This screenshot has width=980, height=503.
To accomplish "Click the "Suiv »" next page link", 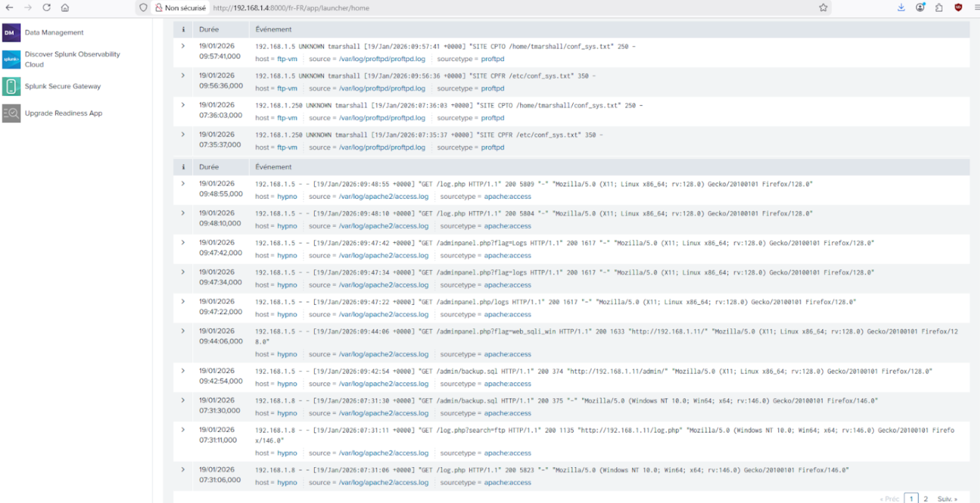I will [x=945, y=498].
